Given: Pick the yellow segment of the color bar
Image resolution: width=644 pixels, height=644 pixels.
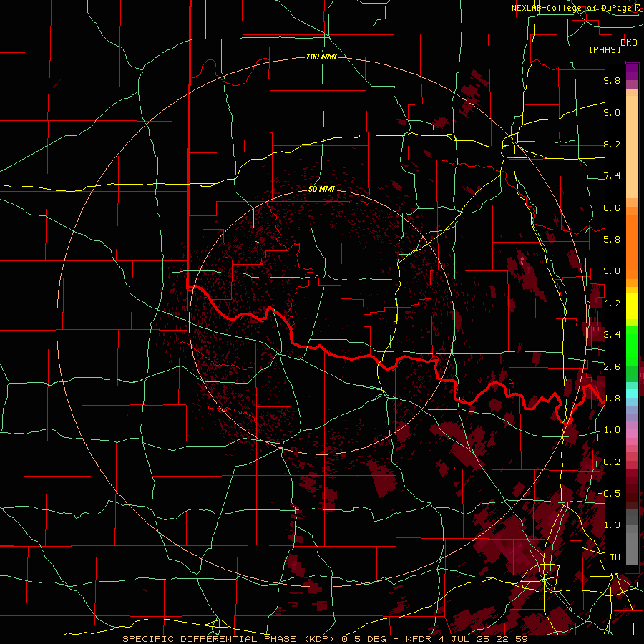Looking at the screenshot, I should tap(632, 306).
